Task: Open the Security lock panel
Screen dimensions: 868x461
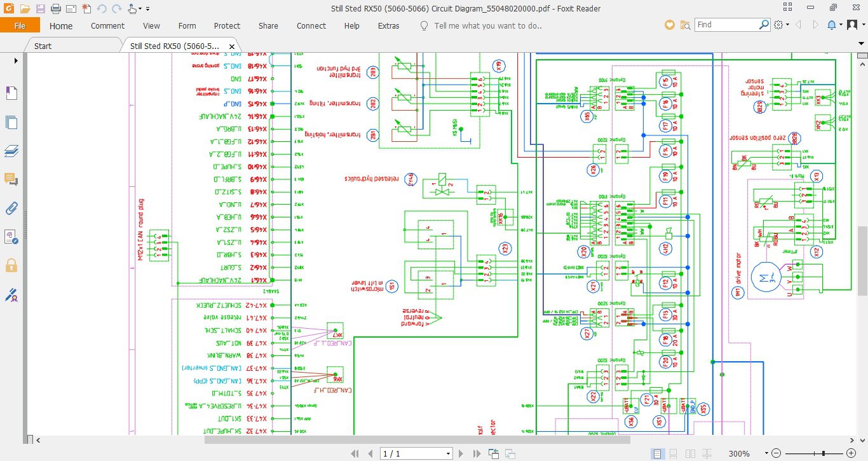Action: click(x=11, y=265)
